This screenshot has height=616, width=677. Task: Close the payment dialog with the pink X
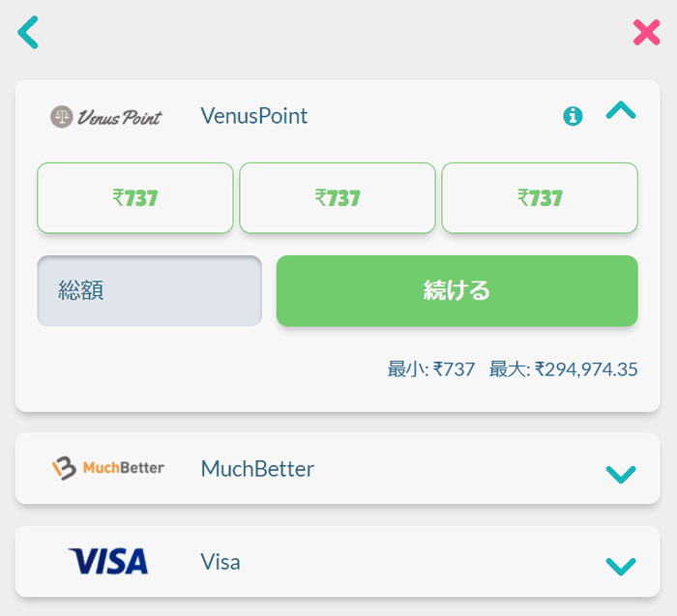click(646, 32)
